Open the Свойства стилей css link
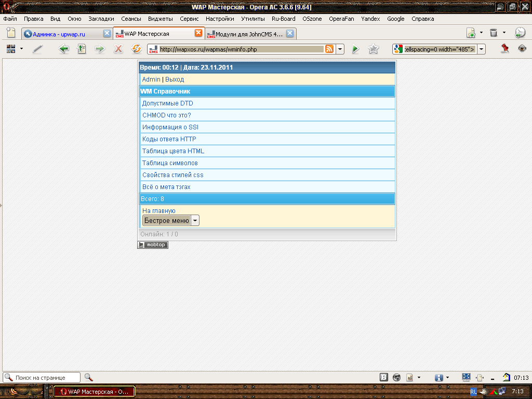 pyautogui.click(x=172, y=175)
